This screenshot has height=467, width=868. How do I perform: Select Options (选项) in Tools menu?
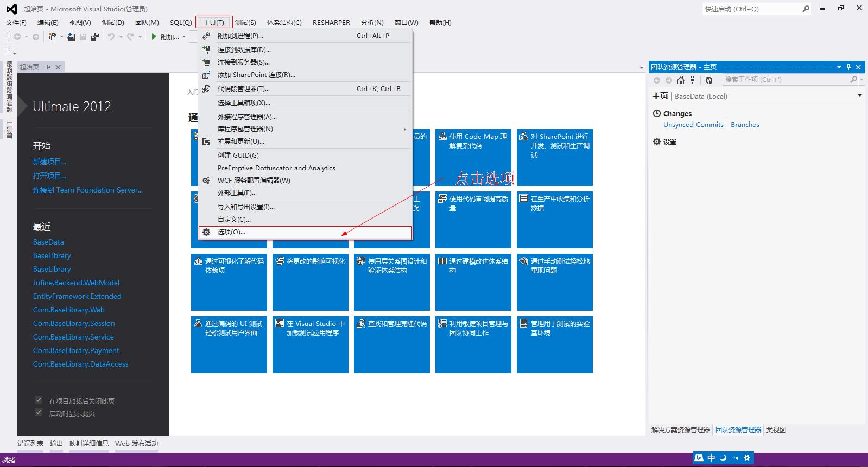pos(305,232)
